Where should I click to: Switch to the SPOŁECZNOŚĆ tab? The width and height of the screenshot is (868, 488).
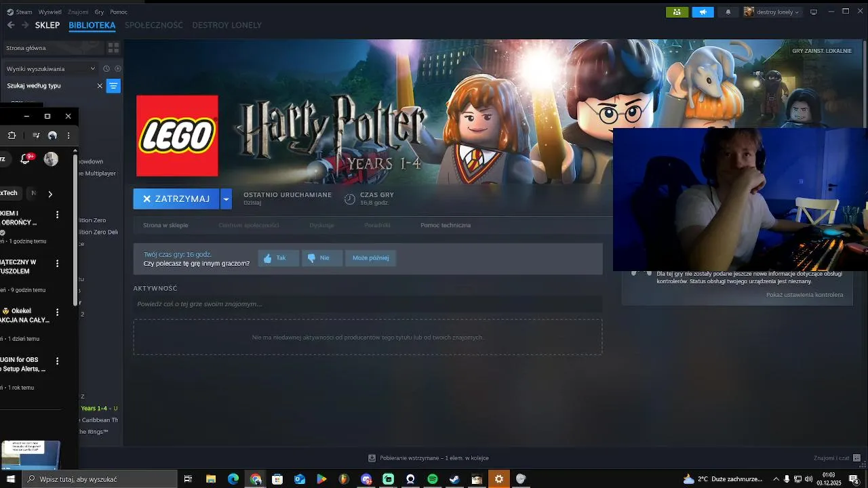tap(154, 25)
